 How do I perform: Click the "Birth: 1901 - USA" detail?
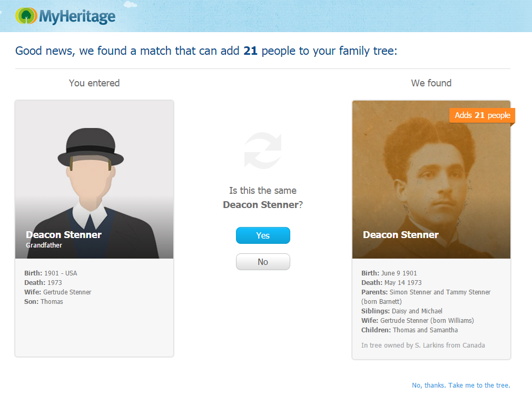pyautogui.click(x=51, y=273)
